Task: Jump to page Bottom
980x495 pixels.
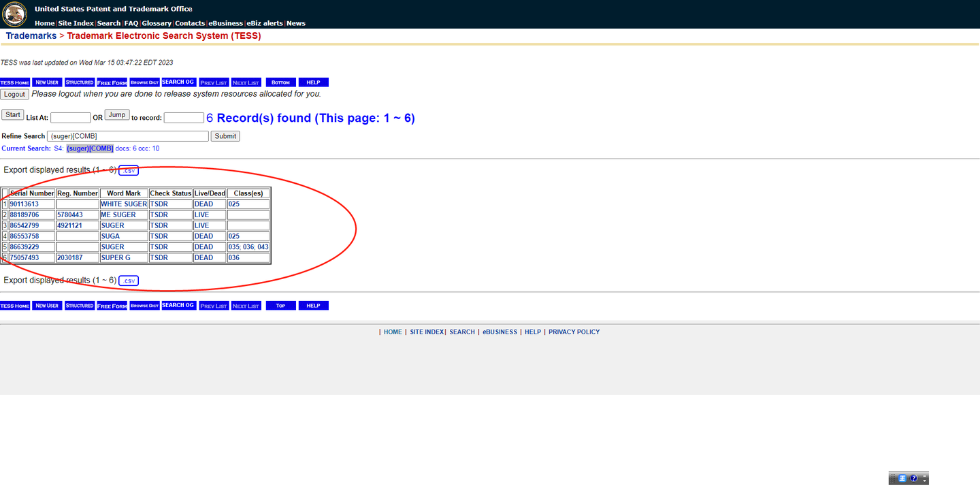Action: tap(281, 82)
